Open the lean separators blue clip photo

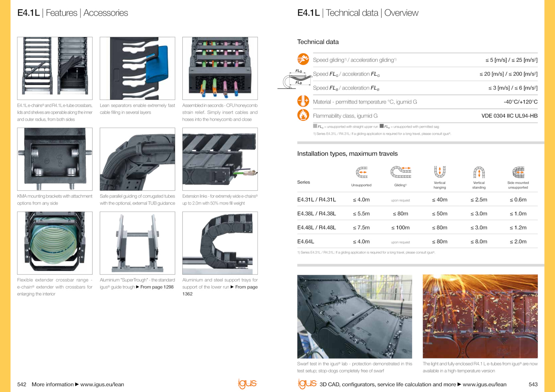137,68
